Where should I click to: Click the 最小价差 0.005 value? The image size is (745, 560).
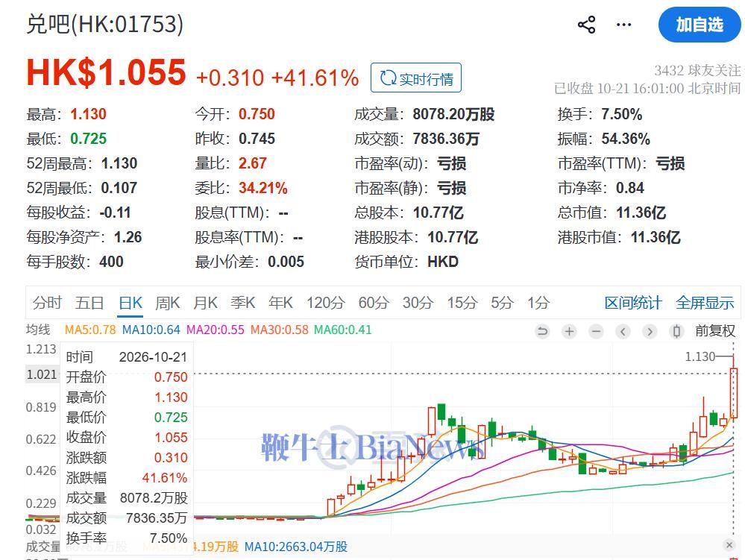coord(286,262)
